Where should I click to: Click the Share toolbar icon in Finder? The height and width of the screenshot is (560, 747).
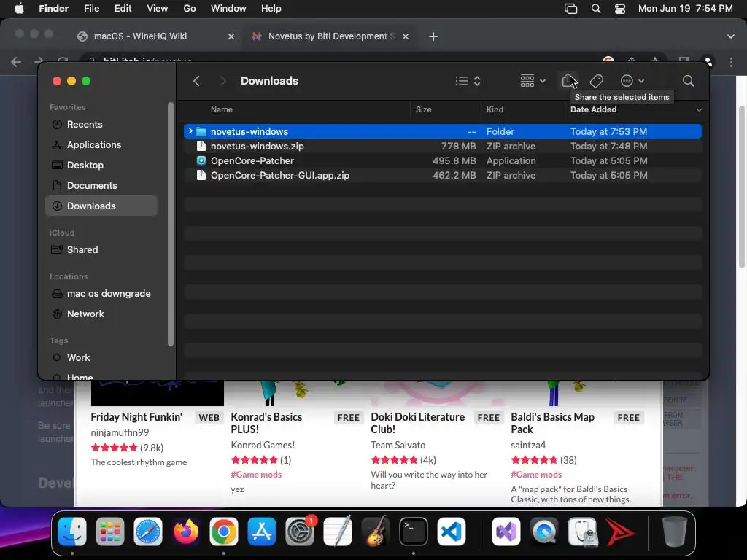click(x=567, y=80)
